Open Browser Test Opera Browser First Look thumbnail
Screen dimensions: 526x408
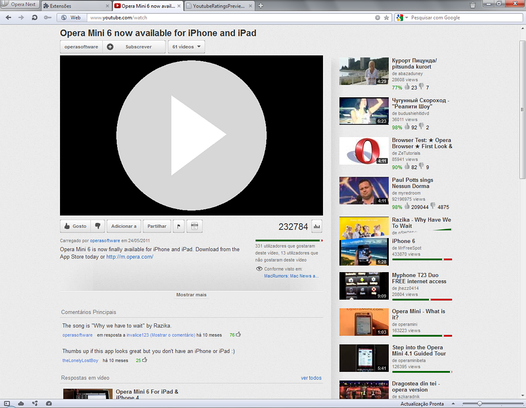click(x=364, y=151)
